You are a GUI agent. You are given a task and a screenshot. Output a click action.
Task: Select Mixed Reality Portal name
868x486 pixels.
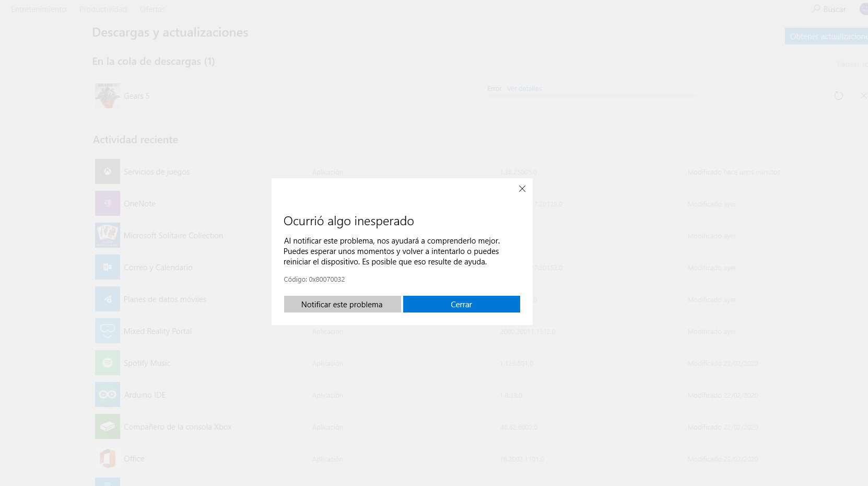158,331
